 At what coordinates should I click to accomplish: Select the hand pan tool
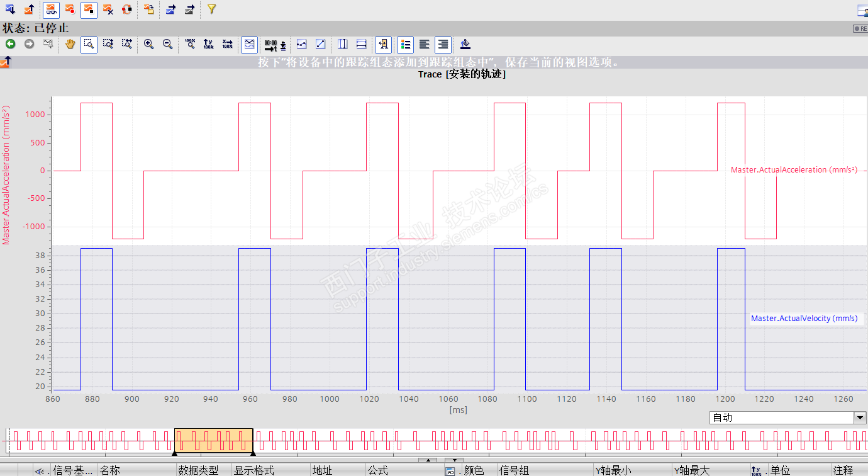(70, 44)
